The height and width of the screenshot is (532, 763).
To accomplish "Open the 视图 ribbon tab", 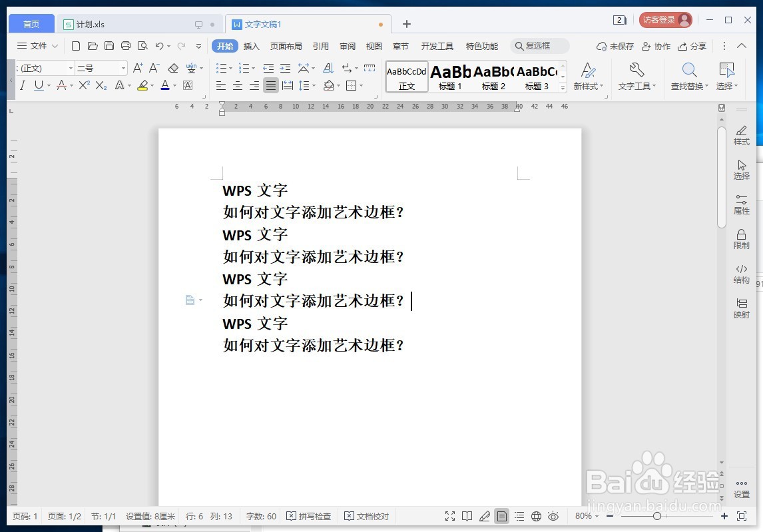I will 374,46.
